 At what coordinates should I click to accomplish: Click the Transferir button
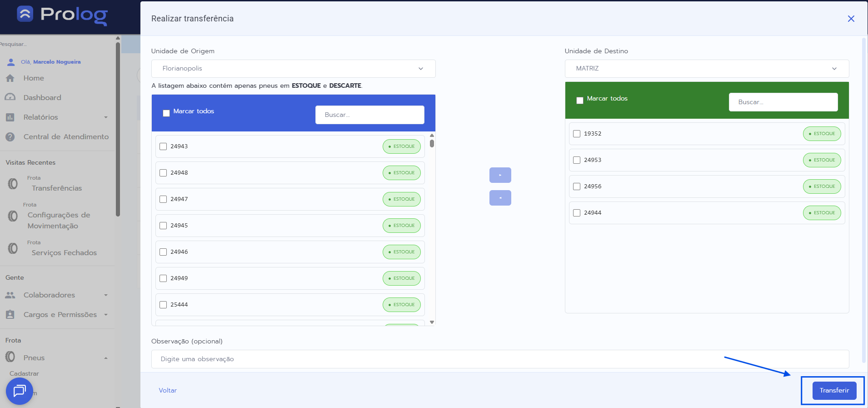(x=834, y=391)
